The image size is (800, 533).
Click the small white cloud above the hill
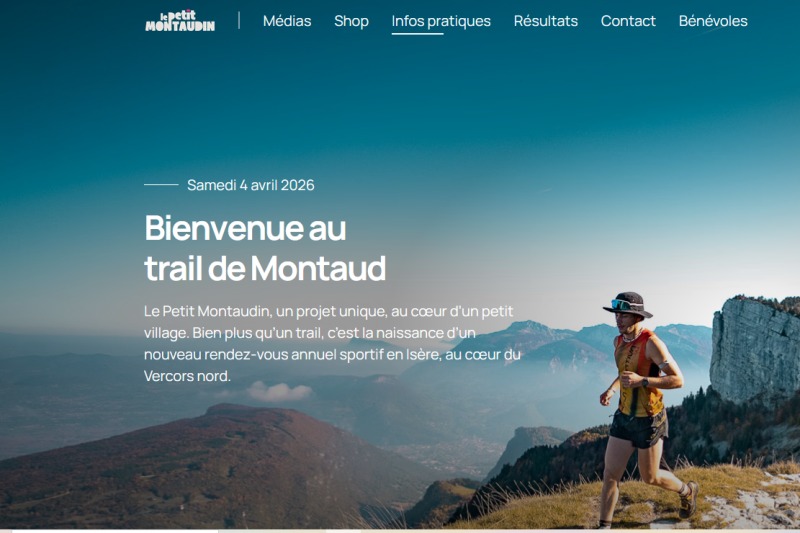pos(279,392)
